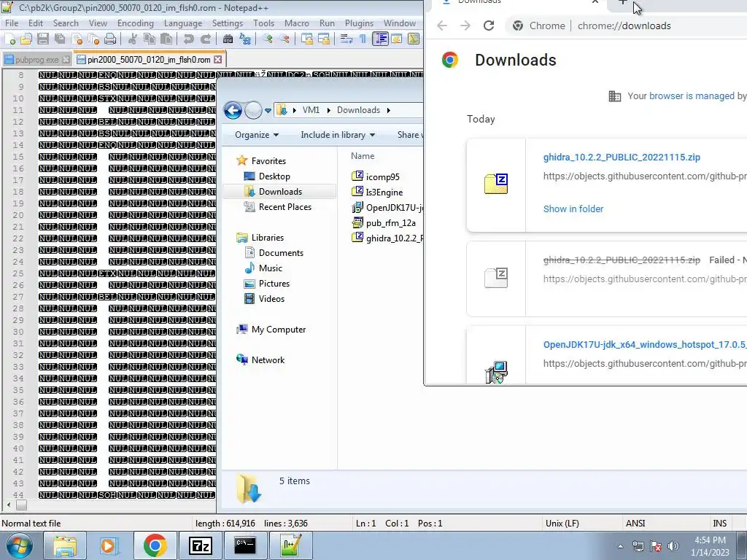Viewport: 747px width, 560px height.
Task: Click Show in folder for ghidra download
Action: click(573, 209)
